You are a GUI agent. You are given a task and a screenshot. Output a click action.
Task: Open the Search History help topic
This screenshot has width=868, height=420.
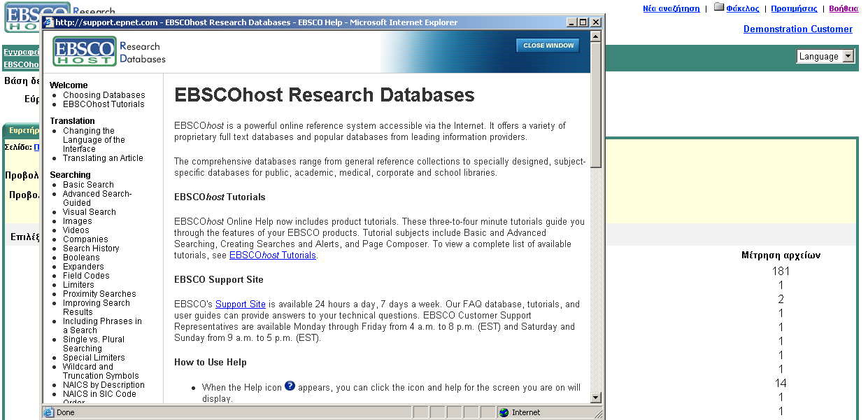[91, 248]
